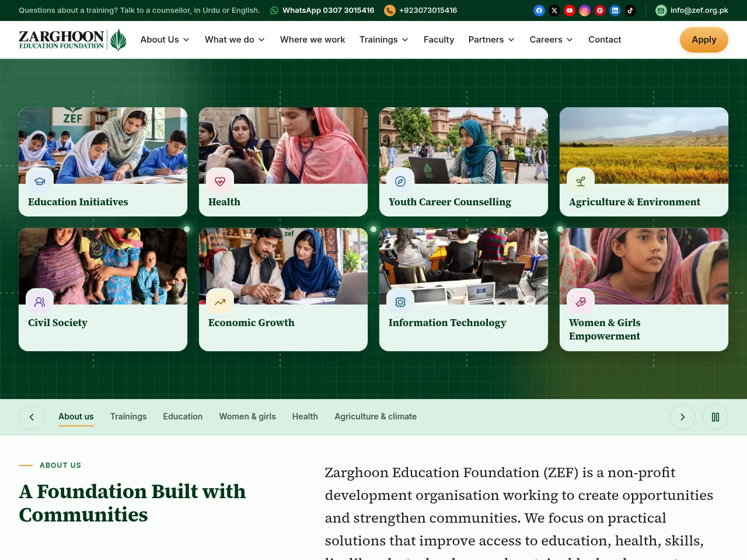Screen dimensions: 747x560
Task: Open the TikTok social icon
Action: [630, 10]
